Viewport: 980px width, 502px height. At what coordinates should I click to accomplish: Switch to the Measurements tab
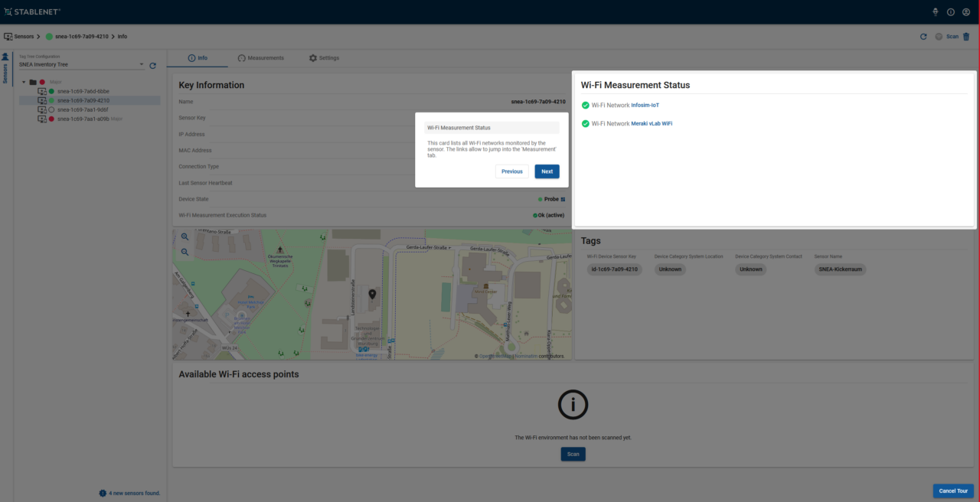(x=260, y=58)
